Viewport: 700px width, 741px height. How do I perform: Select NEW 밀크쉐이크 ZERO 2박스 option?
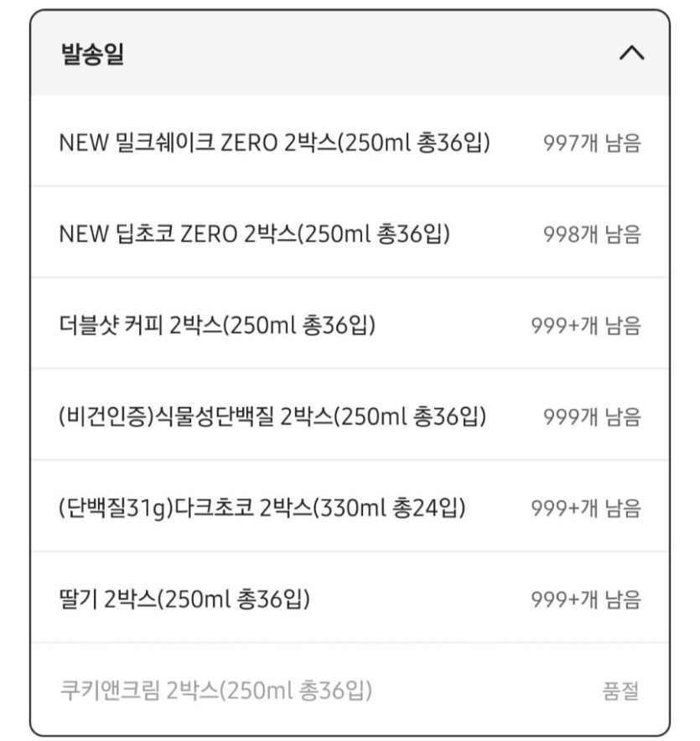(x=274, y=142)
